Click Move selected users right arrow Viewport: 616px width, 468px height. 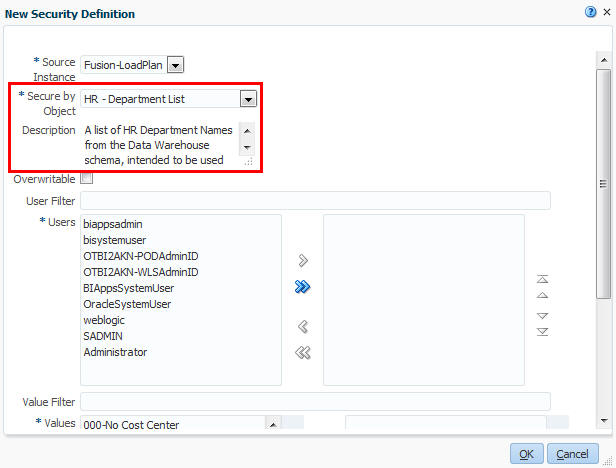tap(303, 260)
